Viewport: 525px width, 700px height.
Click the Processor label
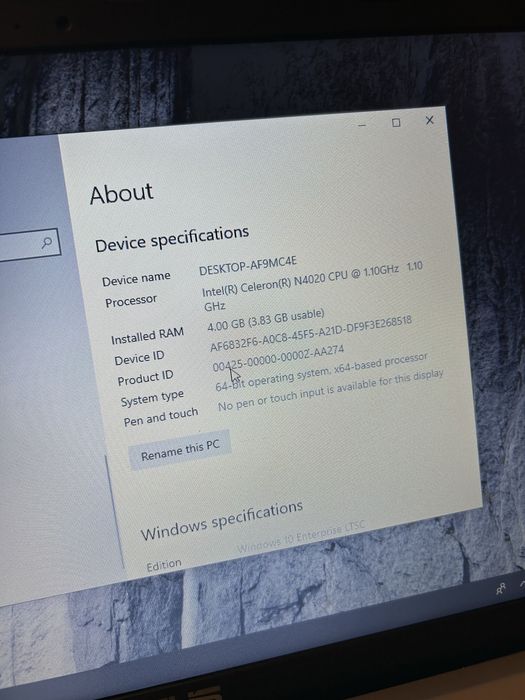click(x=131, y=301)
